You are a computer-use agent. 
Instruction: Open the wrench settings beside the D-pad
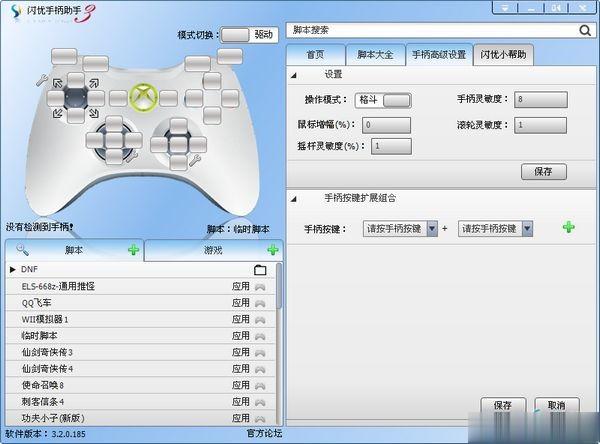(x=41, y=80)
